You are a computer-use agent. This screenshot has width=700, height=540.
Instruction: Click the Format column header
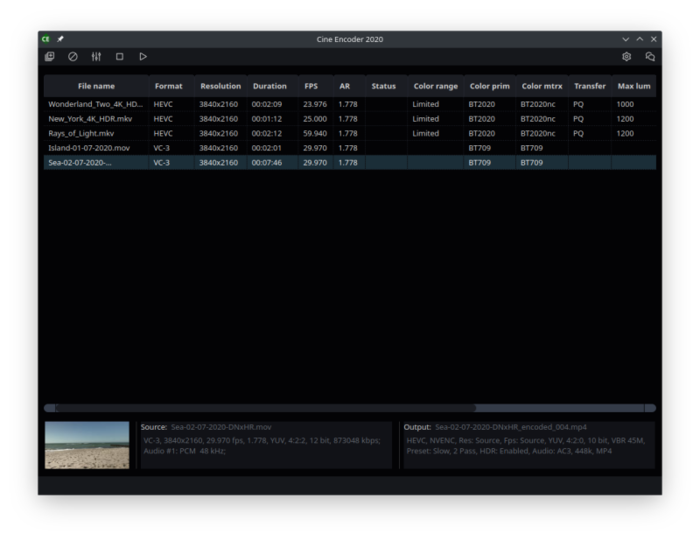coord(169,86)
